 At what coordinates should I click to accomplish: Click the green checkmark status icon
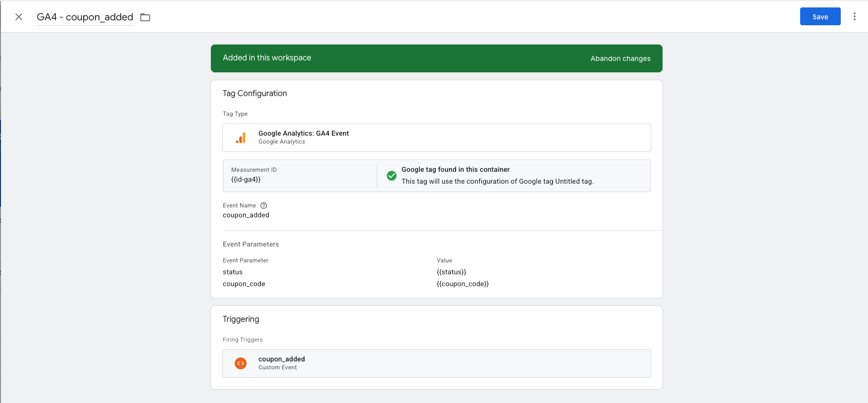[391, 176]
